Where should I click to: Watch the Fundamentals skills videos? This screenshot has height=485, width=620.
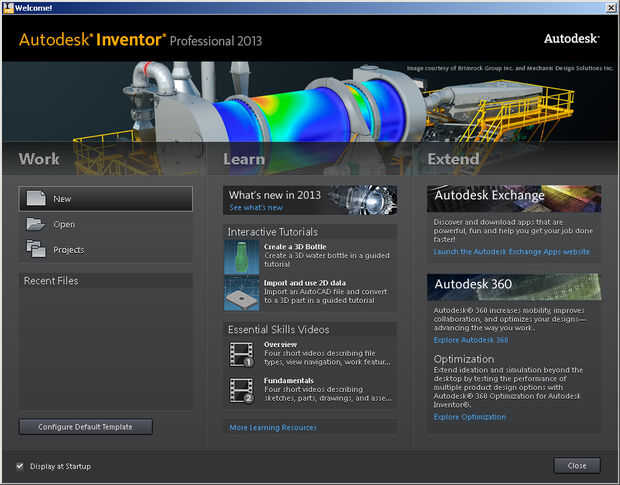(289, 381)
